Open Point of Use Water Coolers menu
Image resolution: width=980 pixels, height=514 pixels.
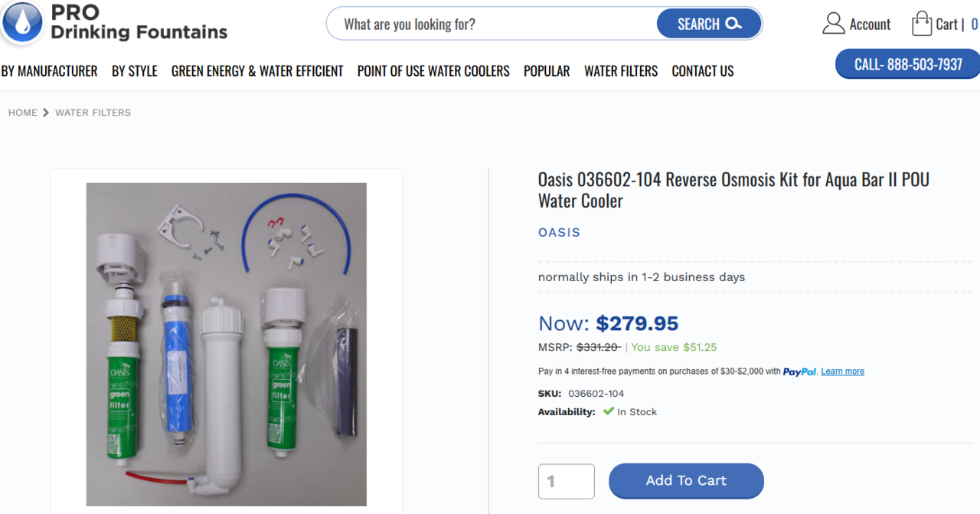(433, 71)
